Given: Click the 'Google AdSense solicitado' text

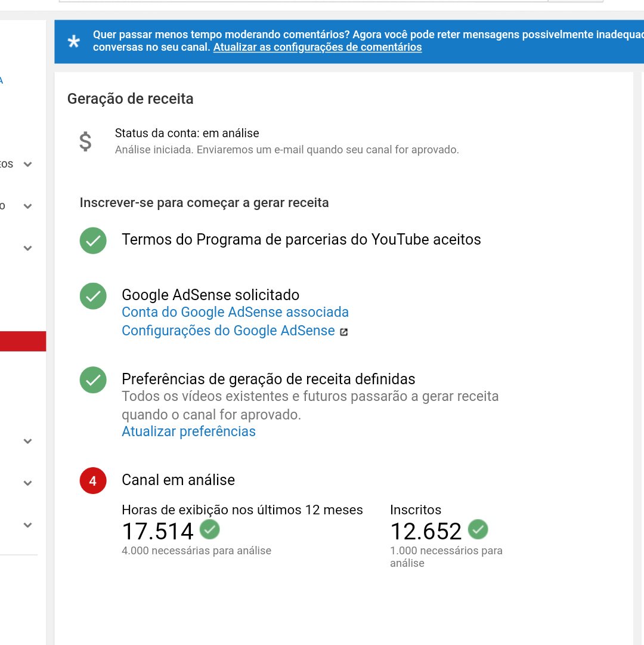Looking at the screenshot, I should tap(210, 295).
